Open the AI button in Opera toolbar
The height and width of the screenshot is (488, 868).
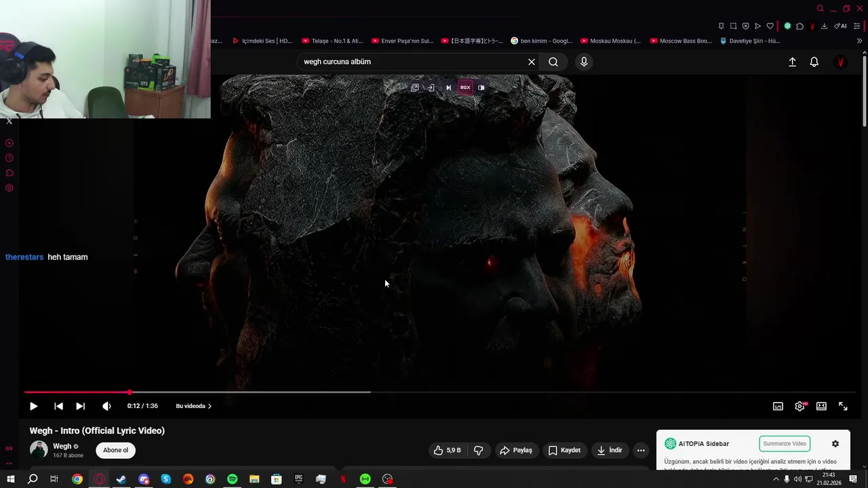tap(840, 26)
